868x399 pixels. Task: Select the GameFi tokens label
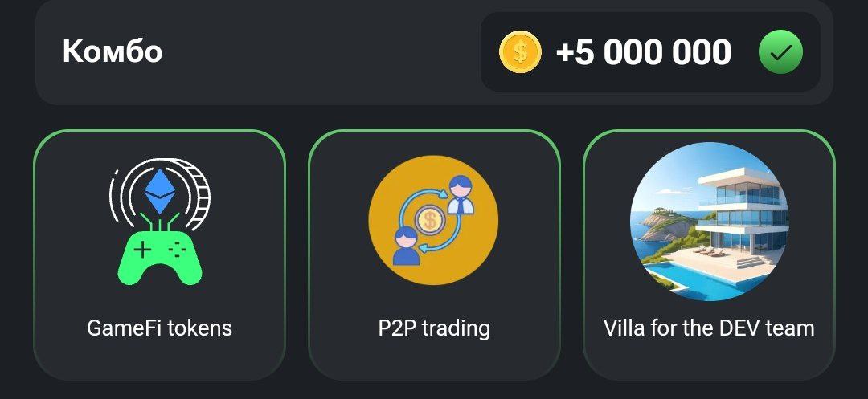tap(159, 328)
